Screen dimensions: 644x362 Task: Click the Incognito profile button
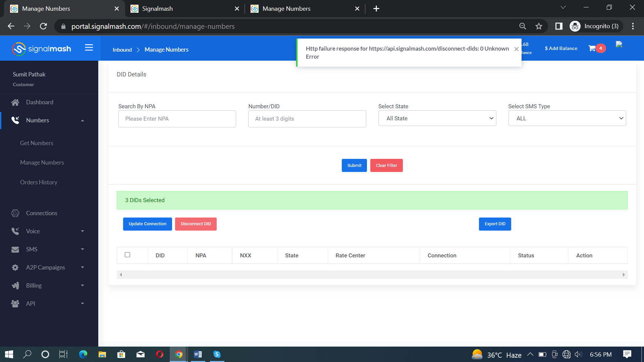(596, 26)
